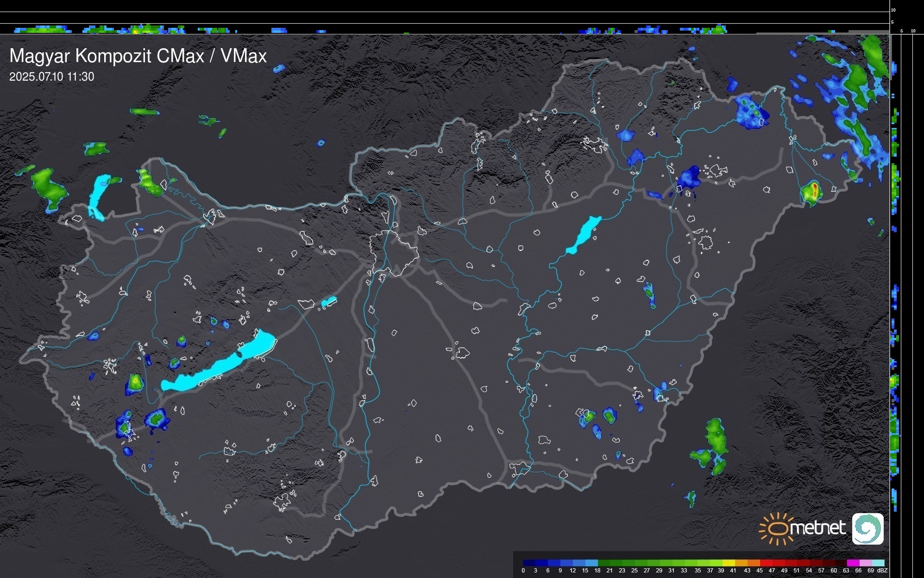Click the light blue 15 dBZ swatch

pos(591,563)
